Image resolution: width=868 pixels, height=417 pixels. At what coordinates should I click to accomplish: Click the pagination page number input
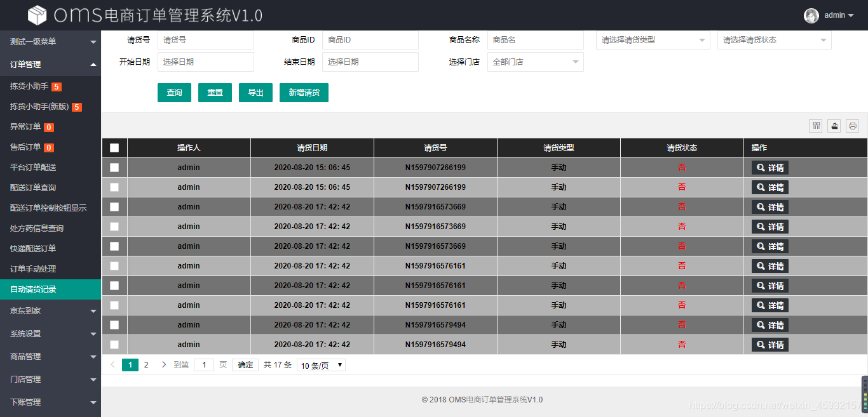tap(204, 365)
